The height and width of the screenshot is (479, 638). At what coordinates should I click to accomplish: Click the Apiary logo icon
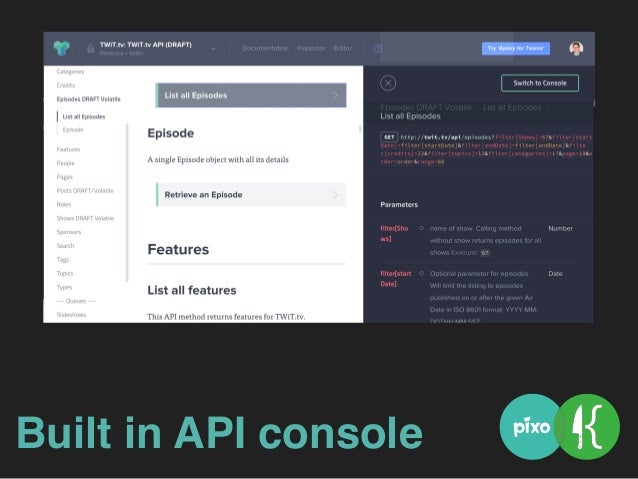tap(61, 48)
